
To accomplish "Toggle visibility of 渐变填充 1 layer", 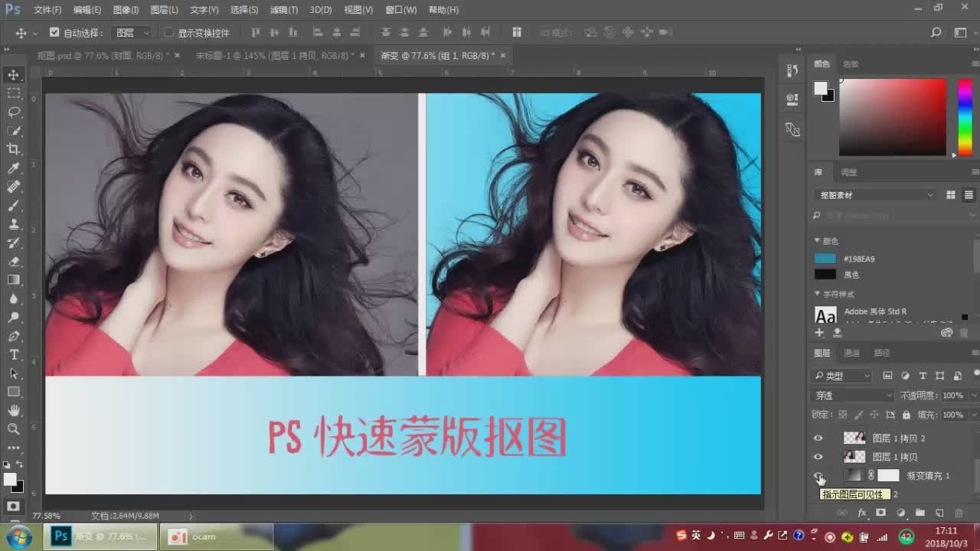I will click(x=818, y=476).
